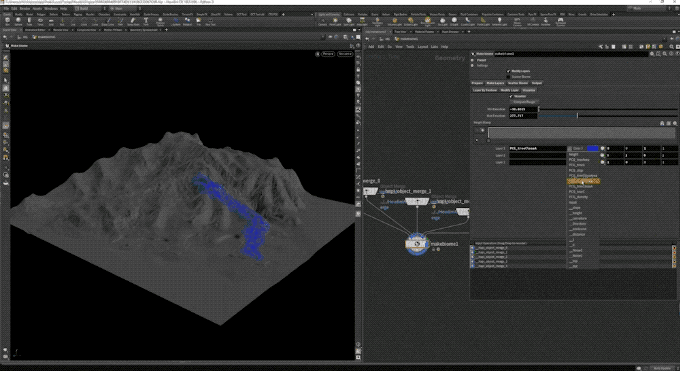Image resolution: width=680 pixels, height=371 pixels.
Task: Select the makebiome1 node in network
Action: 417,244
